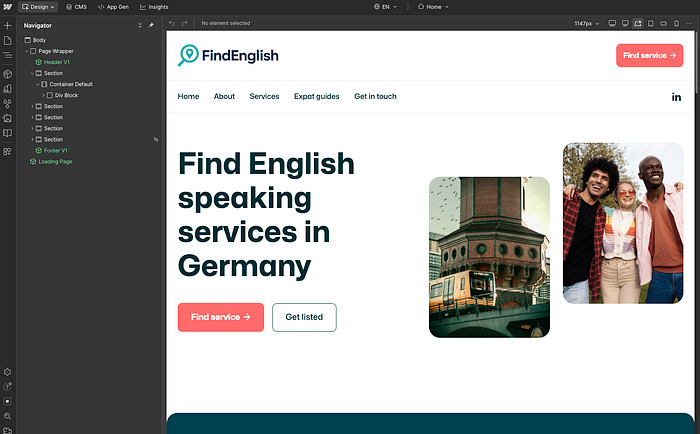Image resolution: width=700 pixels, height=434 pixels.
Task: Open the Webflow logo menu
Action: click(8, 7)
